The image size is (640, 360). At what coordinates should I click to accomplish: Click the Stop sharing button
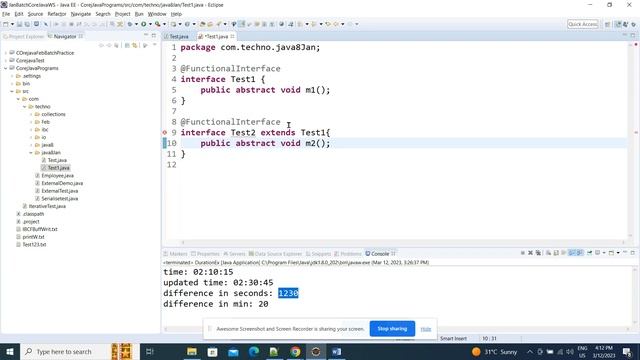coord(392,329)
